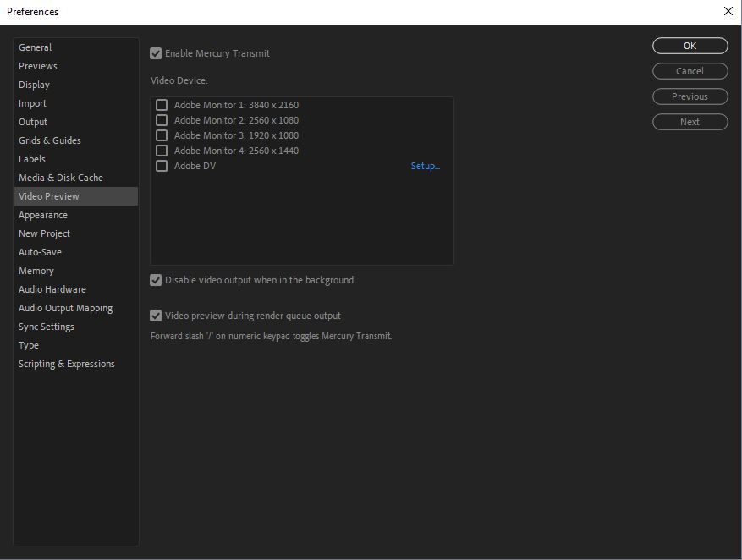The width and height of the screenshot is (742, 560).
Task: Go to Previous preferences page
Action: 690,96
